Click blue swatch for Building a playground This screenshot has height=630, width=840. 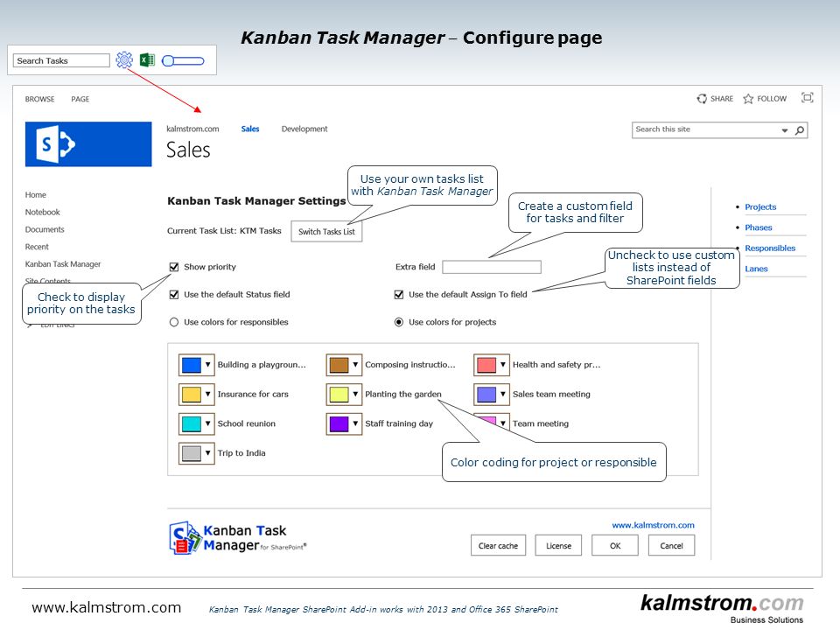192,365
